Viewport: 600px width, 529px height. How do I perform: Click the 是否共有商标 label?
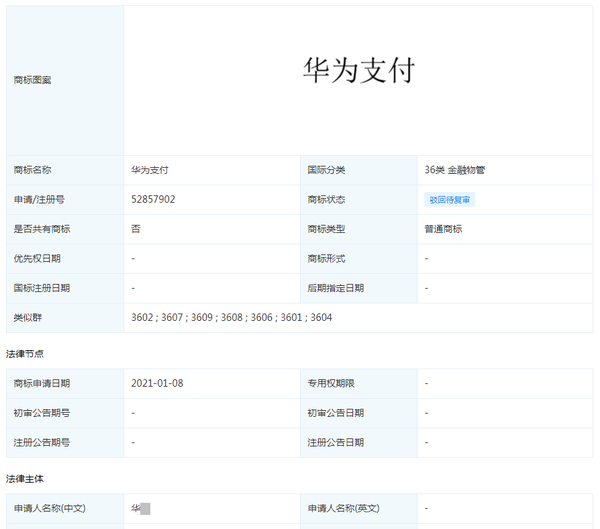click(x=42, y=229)
